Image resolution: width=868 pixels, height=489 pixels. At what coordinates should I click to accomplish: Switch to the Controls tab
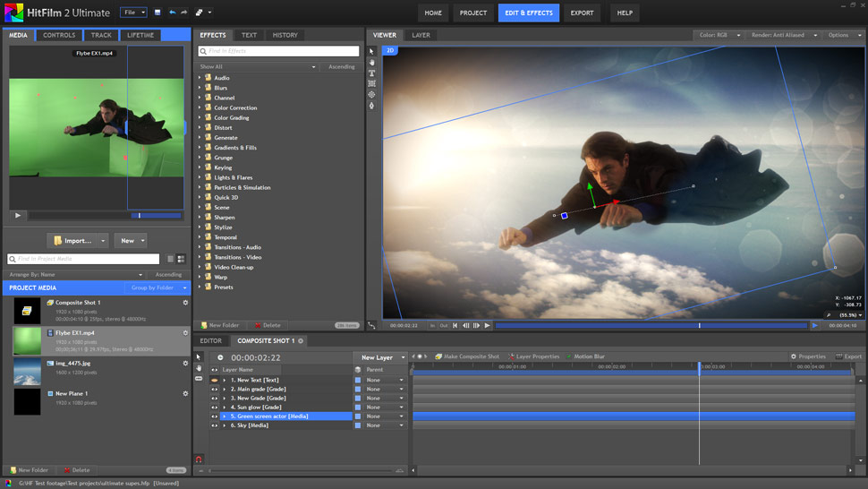click(x=59, y=35)
